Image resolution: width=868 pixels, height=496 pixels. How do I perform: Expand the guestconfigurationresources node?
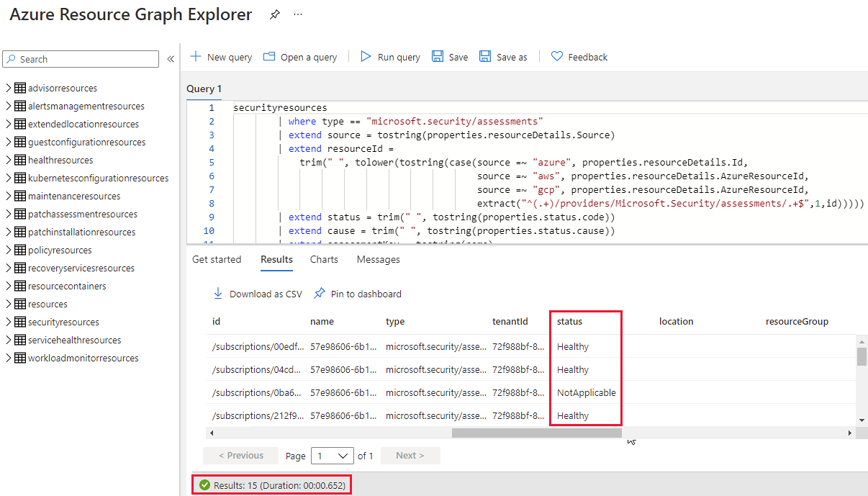(x=9, y=142)
